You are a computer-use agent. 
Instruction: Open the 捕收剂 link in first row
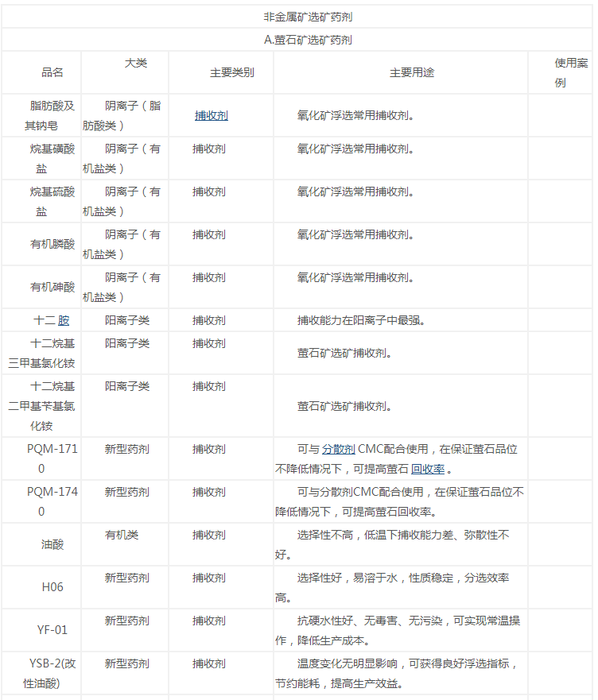[x=212, y=116]
